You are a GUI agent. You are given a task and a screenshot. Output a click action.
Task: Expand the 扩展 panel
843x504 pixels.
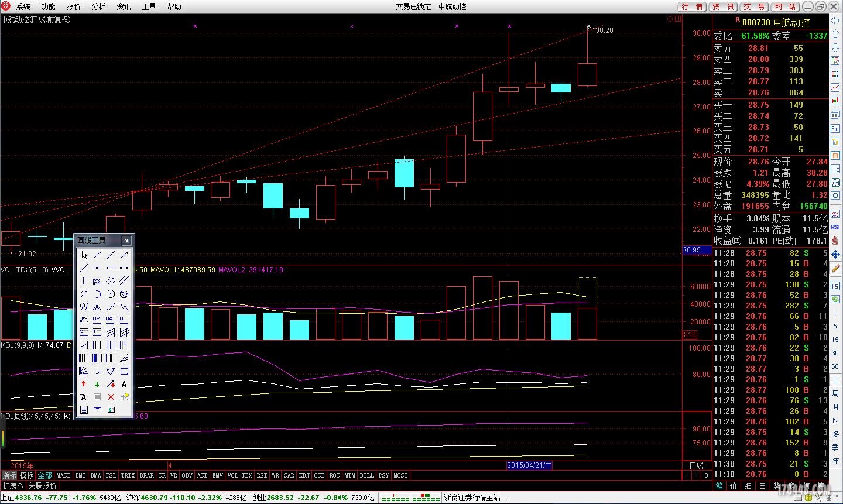point(12,485)
